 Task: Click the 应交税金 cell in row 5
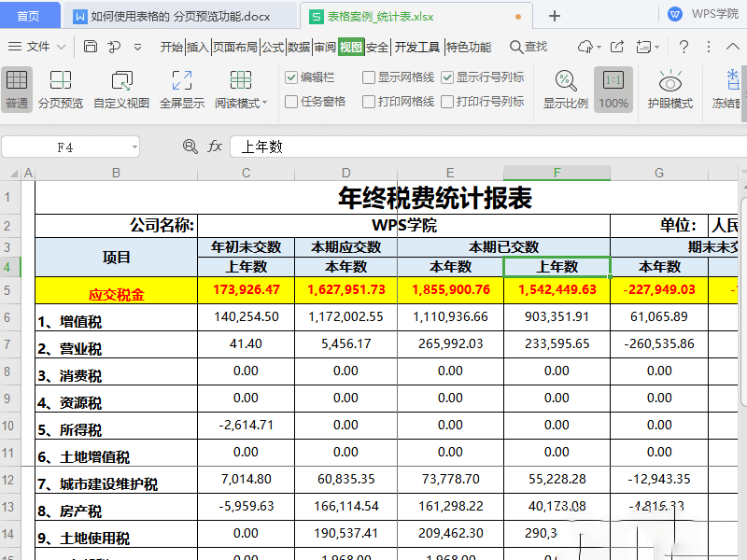pos(116,290)
